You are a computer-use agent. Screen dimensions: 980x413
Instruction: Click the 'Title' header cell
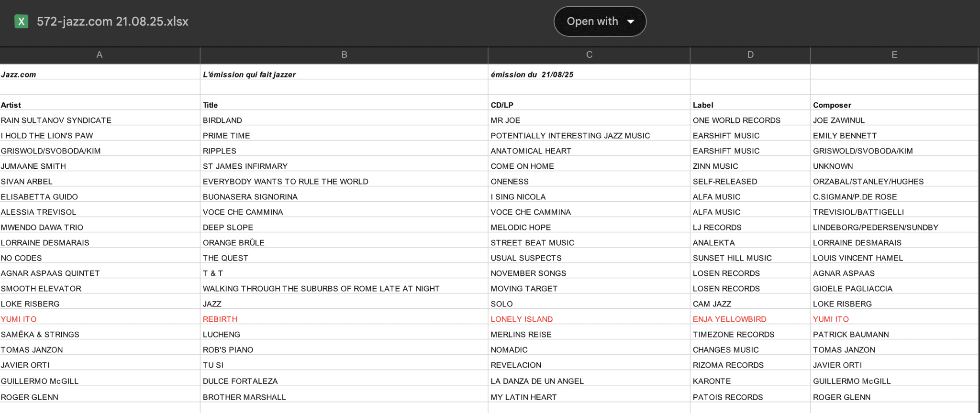pos(344,103)
